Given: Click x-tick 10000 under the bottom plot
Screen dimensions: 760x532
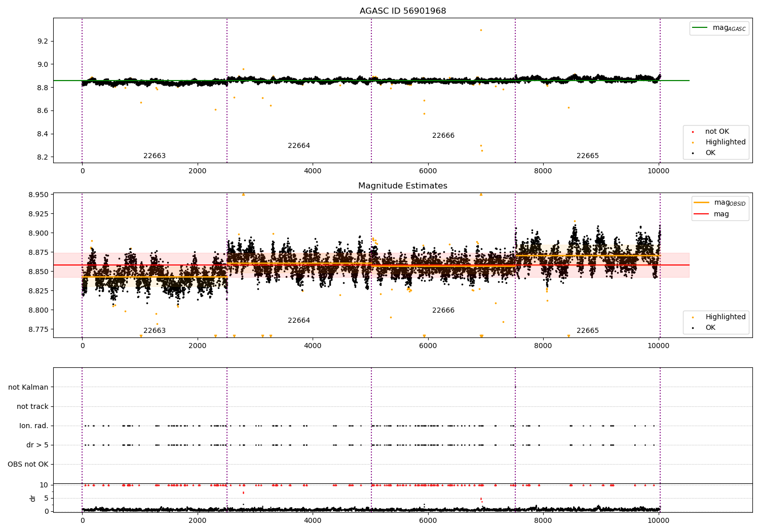Looking at the screenshot, I should tap(659, 520).
